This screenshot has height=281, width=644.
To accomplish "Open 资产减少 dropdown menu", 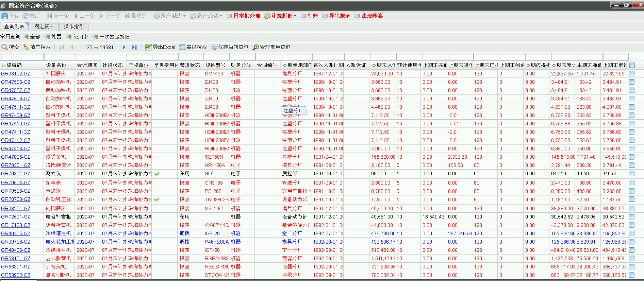I will pos(169,16).
